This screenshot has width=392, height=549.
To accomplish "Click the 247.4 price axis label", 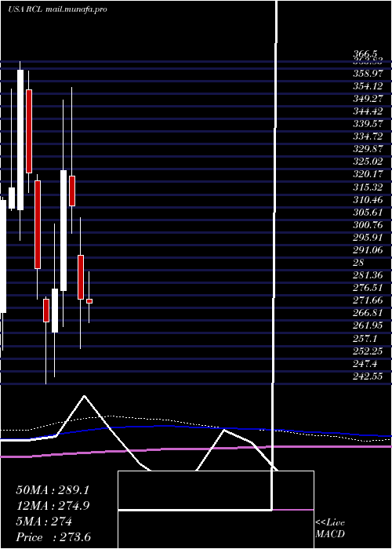I will point(365,363).
